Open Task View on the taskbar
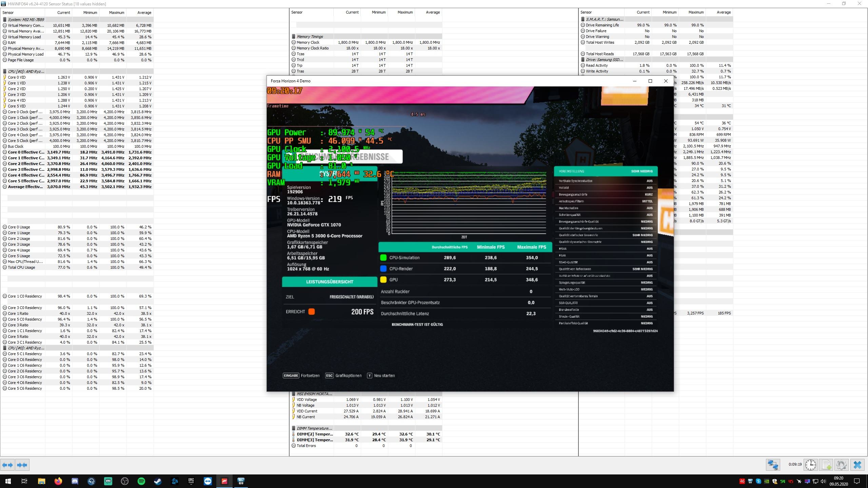This screenshot has width=868, height=488. click(24, 481)
